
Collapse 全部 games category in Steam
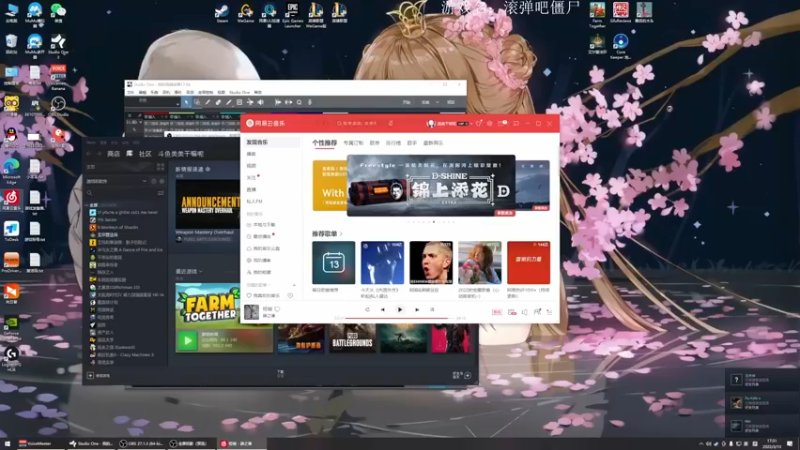[x=88, y=205]
